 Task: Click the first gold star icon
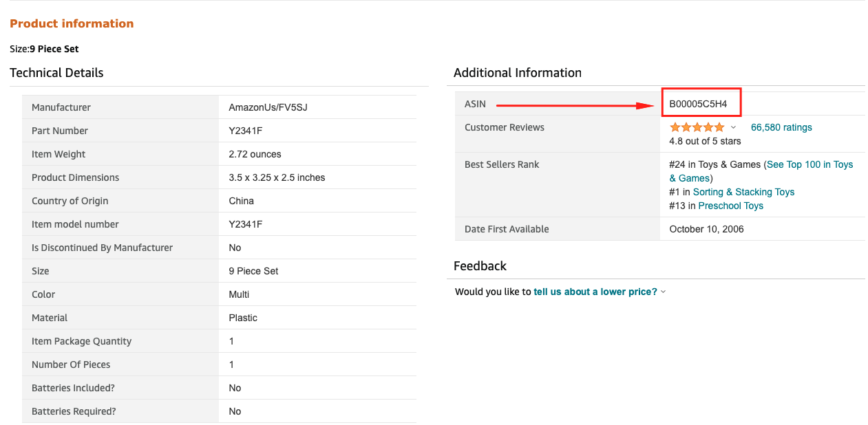point(675,127)
